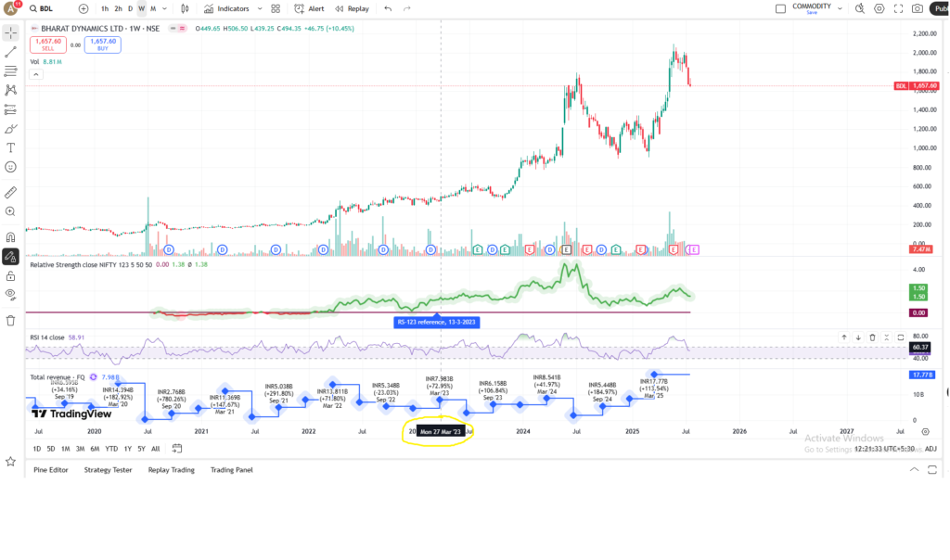Enter fullscreen mode
The height and width of the screenshot is (560, 950).
click(x=898, y=8)
